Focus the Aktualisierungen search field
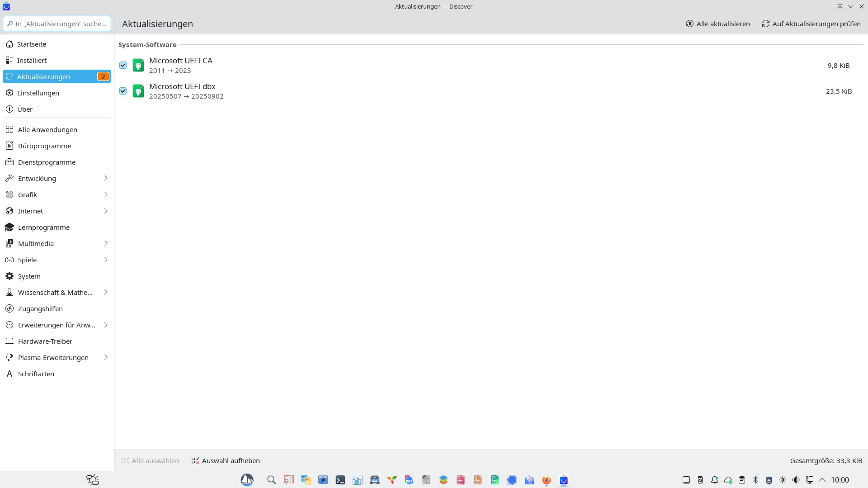Viewport: 868px width, 488px height. [x=57, y=24]
